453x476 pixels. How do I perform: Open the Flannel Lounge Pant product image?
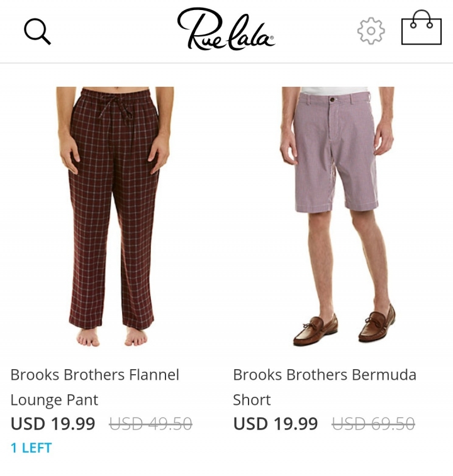pos(115,217)
